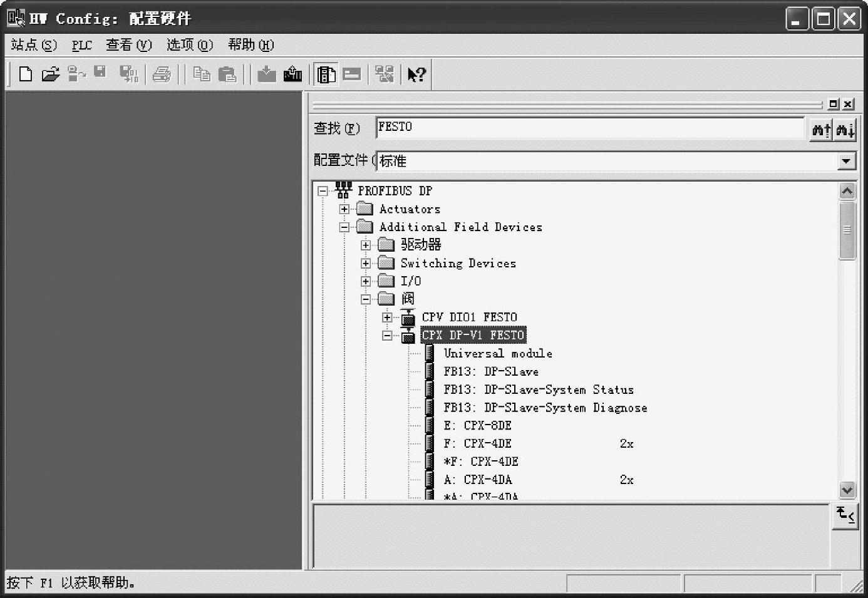Click the Upload from module icon
Image resolution: width=868 pixels, height=598 pixels.
pyautogui.click(x=292, y=74)
